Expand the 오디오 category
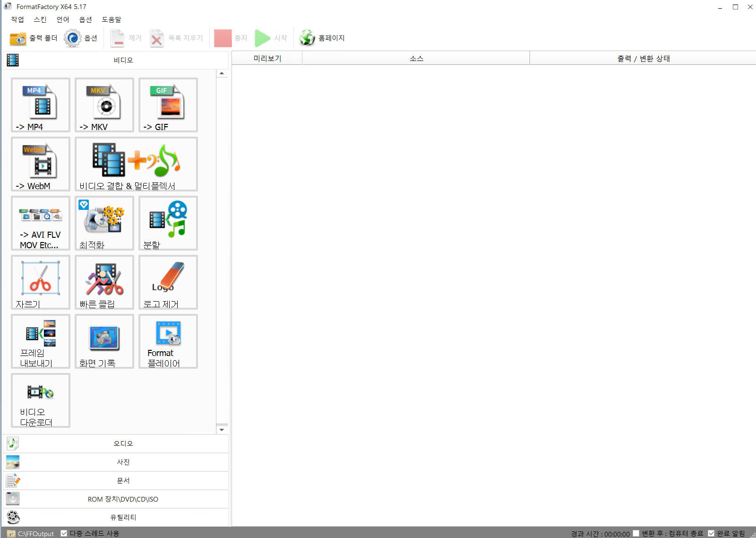 pyautogui.click(x=116, y=443)
